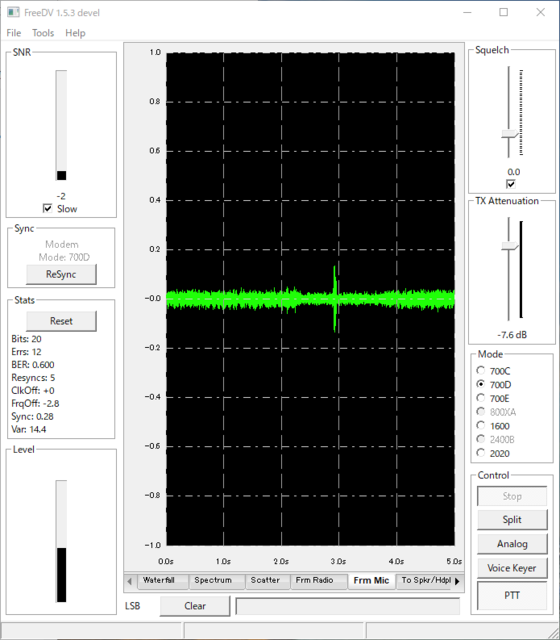Viewport: 560px width, 640px height.
Task: Switch to the Waterfall tab
Action: pos(159,580)
